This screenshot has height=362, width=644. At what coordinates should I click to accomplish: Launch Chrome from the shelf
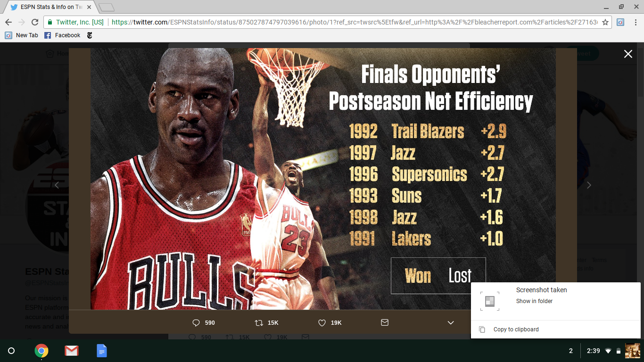41,351
